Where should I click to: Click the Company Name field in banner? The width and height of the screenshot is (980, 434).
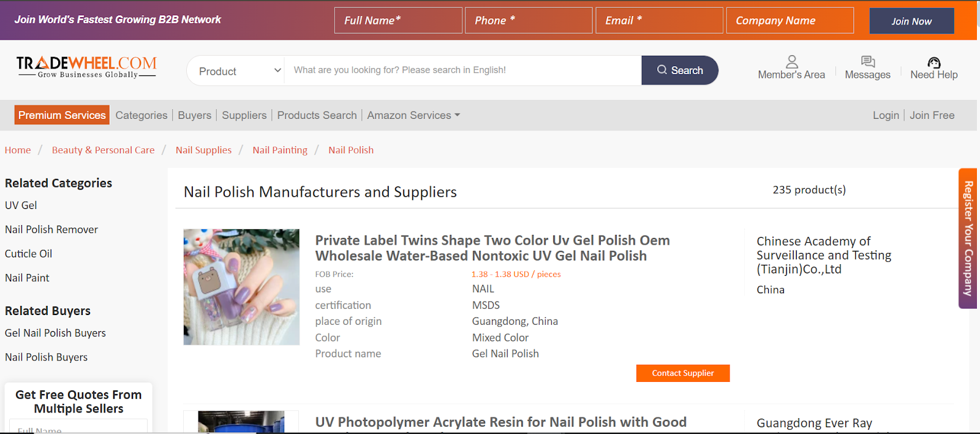point(790,20)
